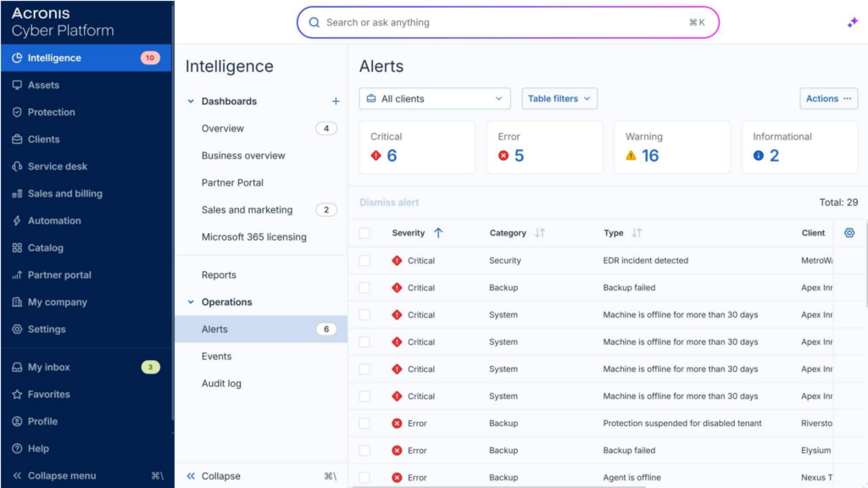Select all alerts with header checkbox

click(x=364, y=233)
